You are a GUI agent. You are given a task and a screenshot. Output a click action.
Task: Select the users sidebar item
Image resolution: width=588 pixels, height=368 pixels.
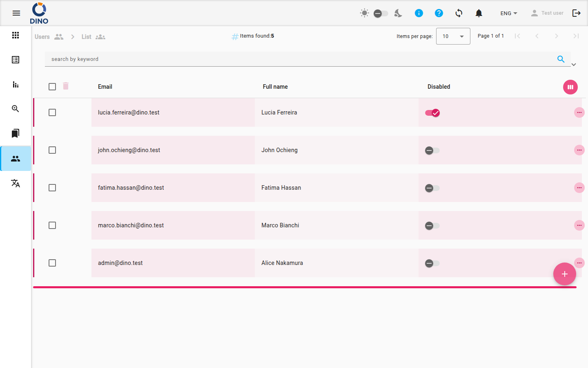(x=16, y=158)
